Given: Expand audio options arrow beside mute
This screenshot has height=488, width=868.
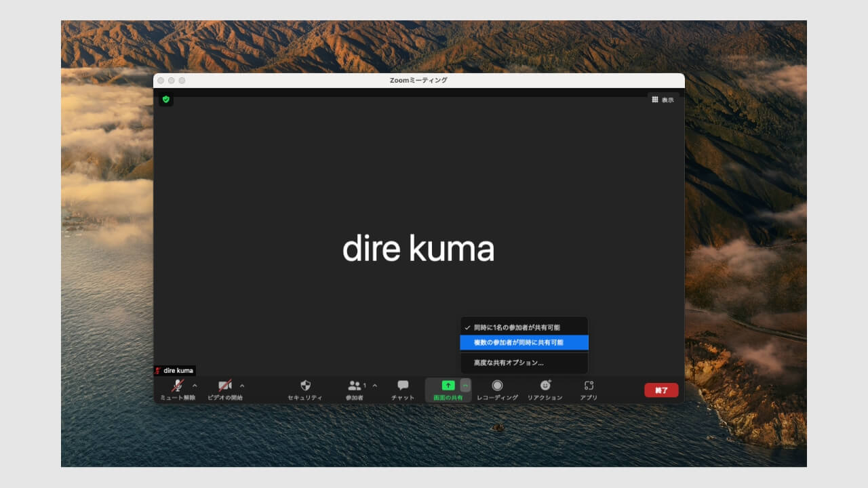Looking at the screenshot, I should (195, 385).
